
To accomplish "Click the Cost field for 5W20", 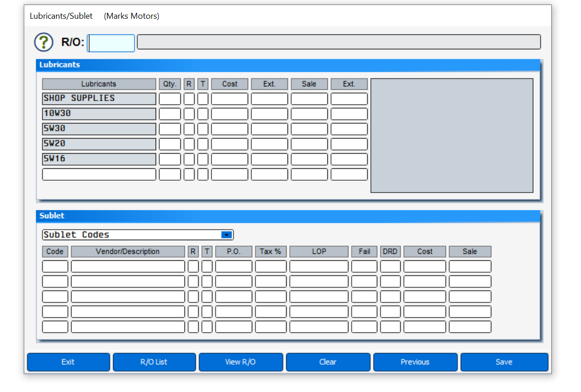I will click(229, 144).
